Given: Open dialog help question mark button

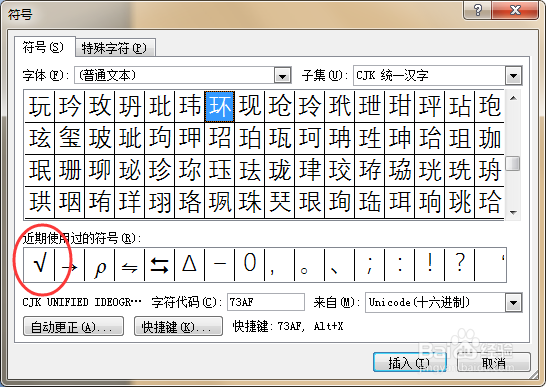Looking at the screenshot, I should [x=478, y=10].
